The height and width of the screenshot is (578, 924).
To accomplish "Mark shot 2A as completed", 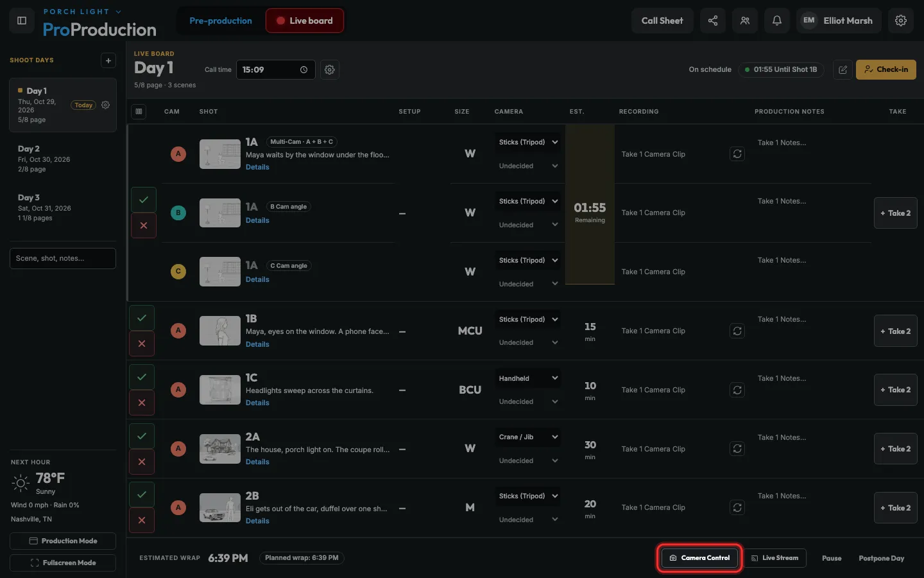I will (142, 436).
